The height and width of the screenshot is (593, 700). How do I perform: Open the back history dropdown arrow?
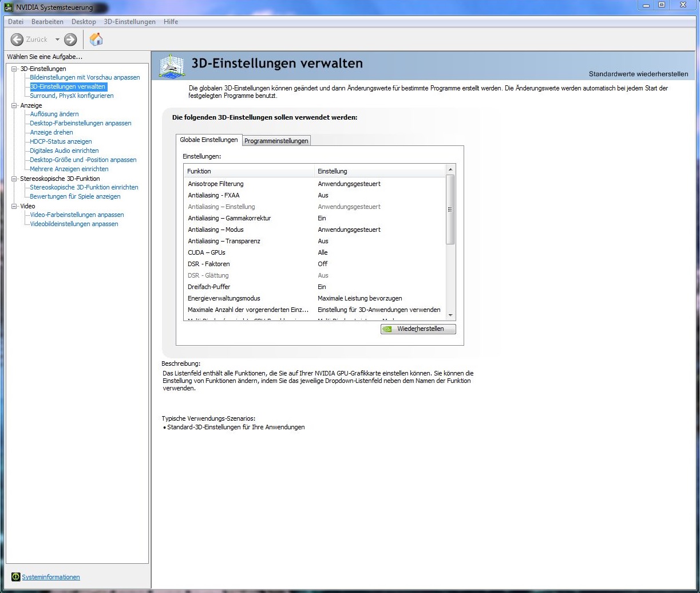[57, 39]
